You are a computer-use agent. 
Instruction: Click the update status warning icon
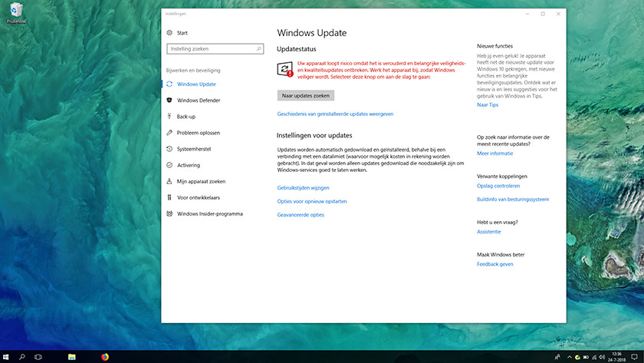[x=285, y=69]
